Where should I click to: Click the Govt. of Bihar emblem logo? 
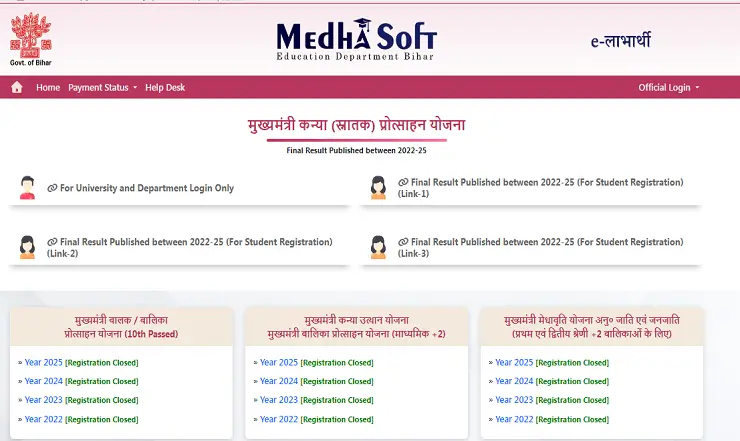click(29, 36)
